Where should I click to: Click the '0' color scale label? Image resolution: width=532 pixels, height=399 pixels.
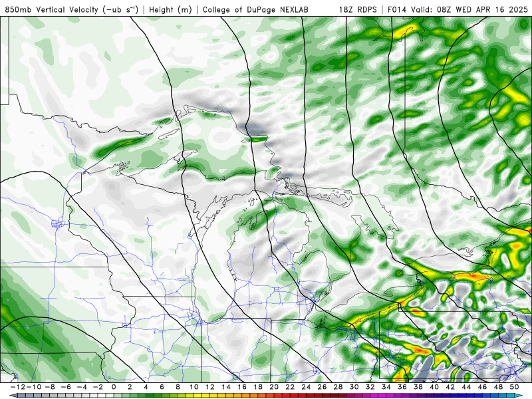[114, 387]
